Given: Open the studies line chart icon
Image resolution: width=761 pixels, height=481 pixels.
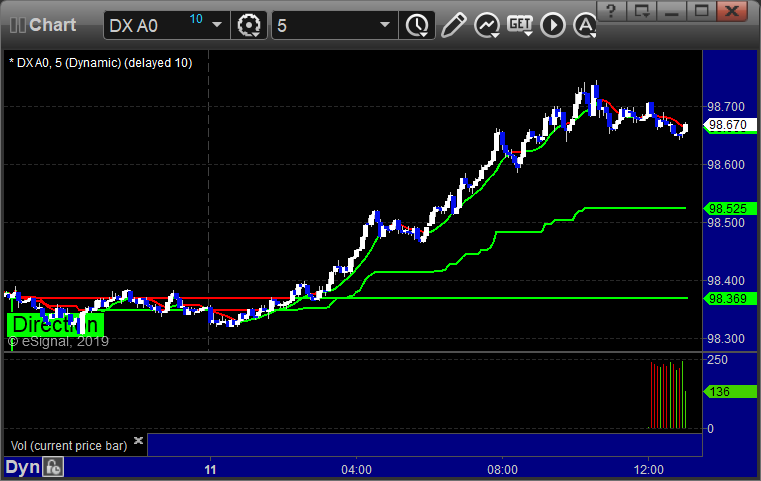Looking at the screenshot, I should [487, 25].
